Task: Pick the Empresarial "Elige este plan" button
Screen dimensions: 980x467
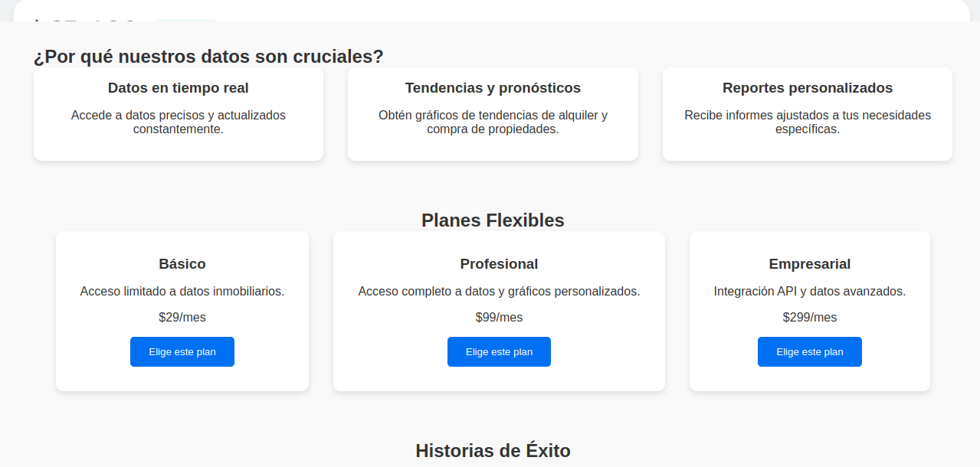Action: tap(810, 352)
